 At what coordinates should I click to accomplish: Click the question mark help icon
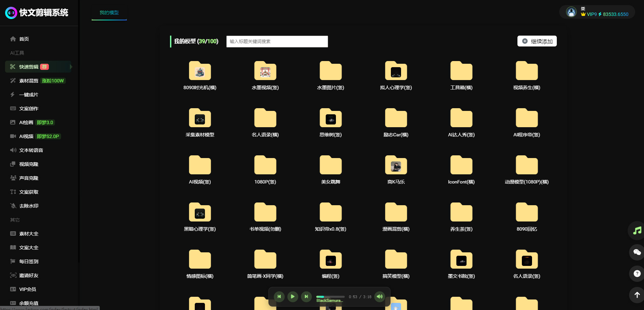pos(637,273)
